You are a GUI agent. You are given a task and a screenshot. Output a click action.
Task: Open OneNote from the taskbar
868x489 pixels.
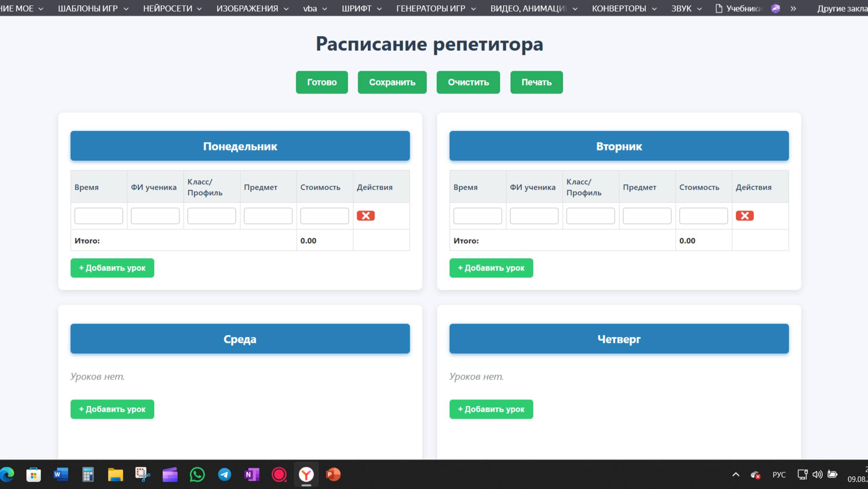[x=252, y=474]
